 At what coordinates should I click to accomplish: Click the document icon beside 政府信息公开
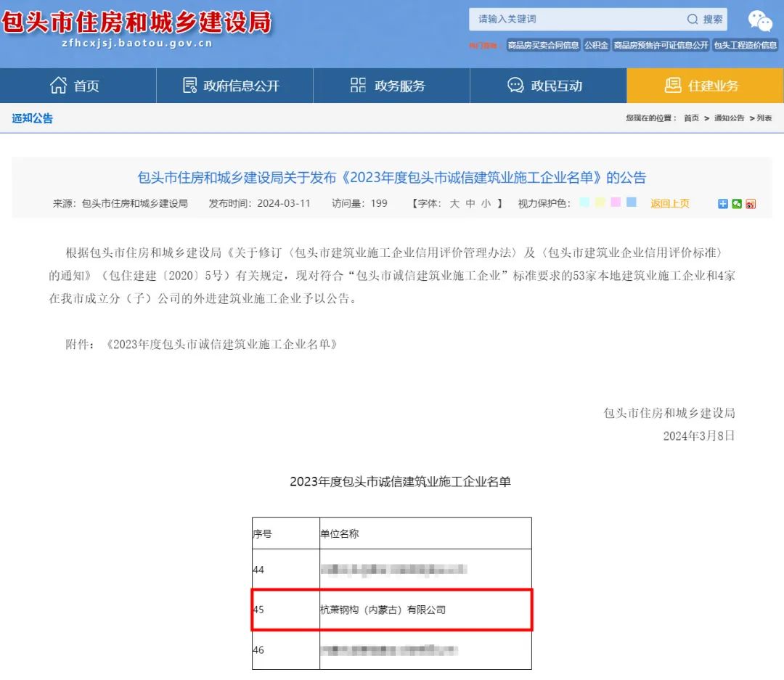pyautogui.click(x=189, y=86)
